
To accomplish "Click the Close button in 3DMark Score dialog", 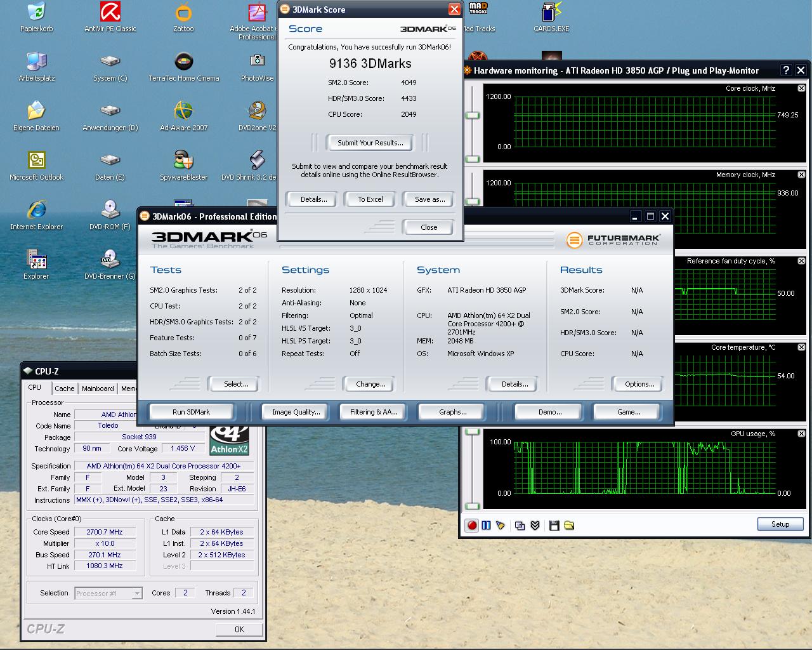I will [429, 227].
